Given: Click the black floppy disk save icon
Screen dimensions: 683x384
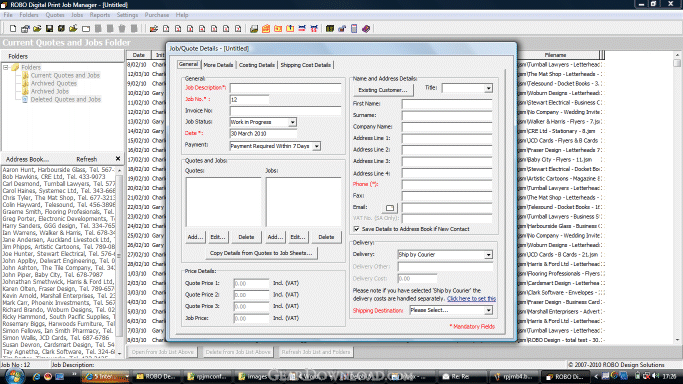Looking at the screenshot, I should (49, 29).
